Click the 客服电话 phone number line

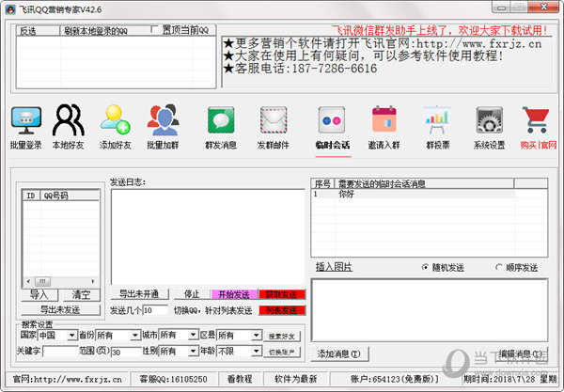[300, 69]
